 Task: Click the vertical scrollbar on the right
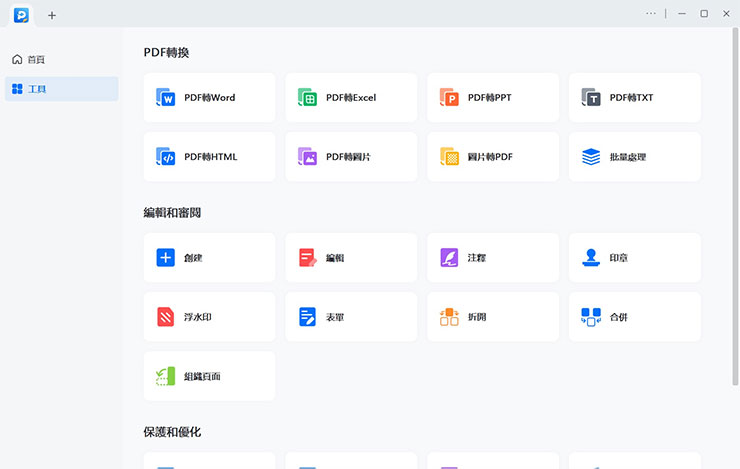(735, 206)
